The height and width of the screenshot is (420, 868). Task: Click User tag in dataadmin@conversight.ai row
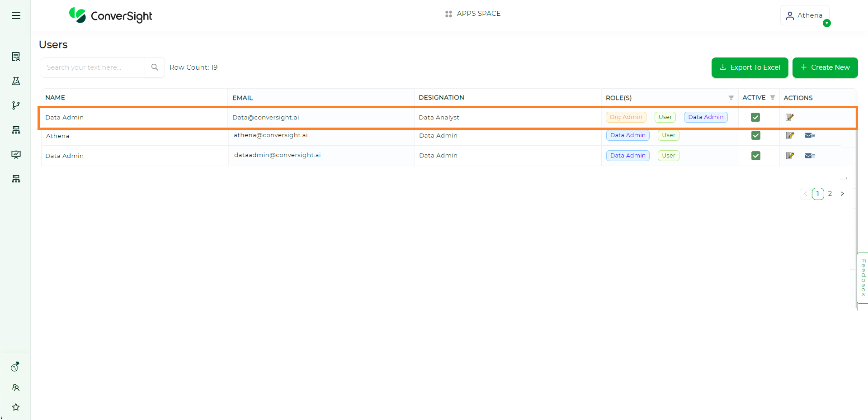tap(669, 156)
